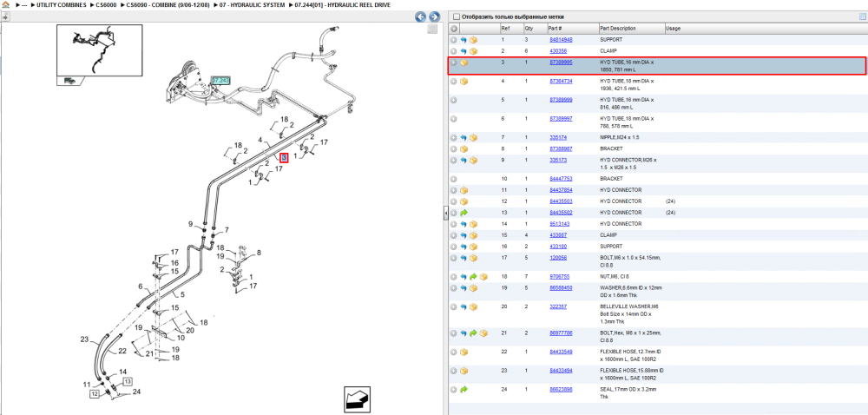Click the small square button above diagram
Image resolution: width=868 pixels, height=415 pixels.
(433, 29)
